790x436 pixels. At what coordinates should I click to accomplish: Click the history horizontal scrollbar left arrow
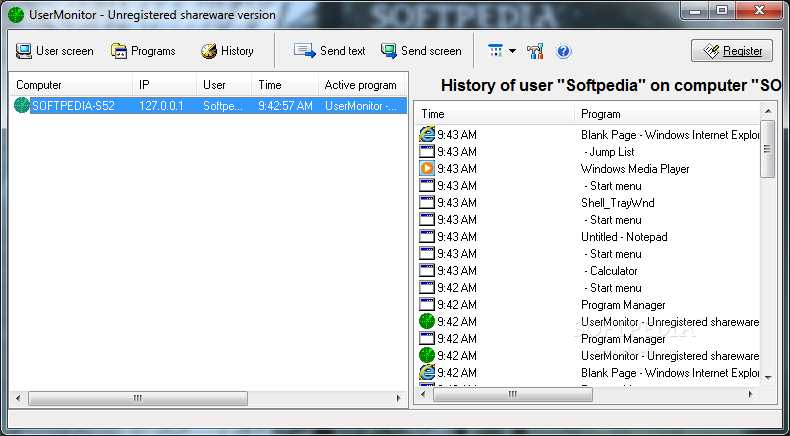pyautogui.click(x=424, y=395)
